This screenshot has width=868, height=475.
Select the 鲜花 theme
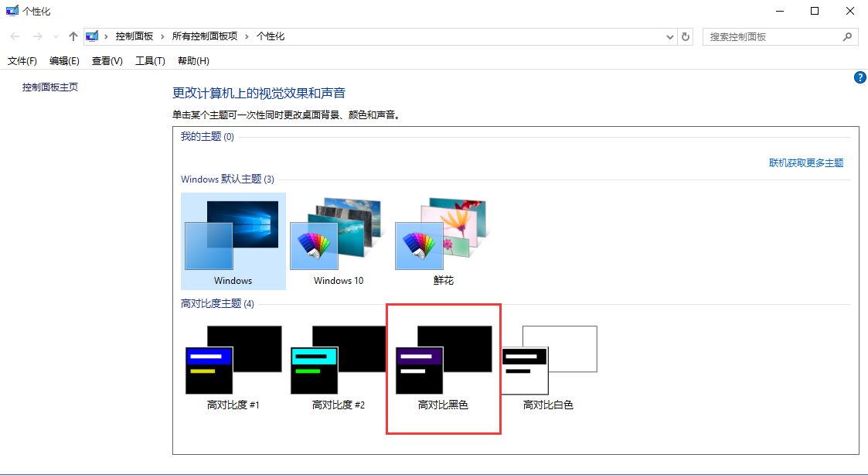(444, 241)
